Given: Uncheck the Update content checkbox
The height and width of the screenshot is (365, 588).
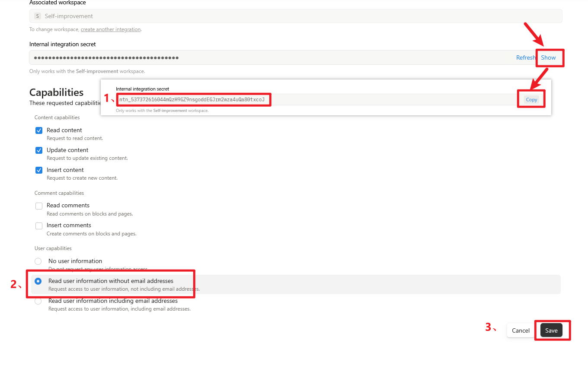Looking at the screenshot, I should [x=39, y=150].
